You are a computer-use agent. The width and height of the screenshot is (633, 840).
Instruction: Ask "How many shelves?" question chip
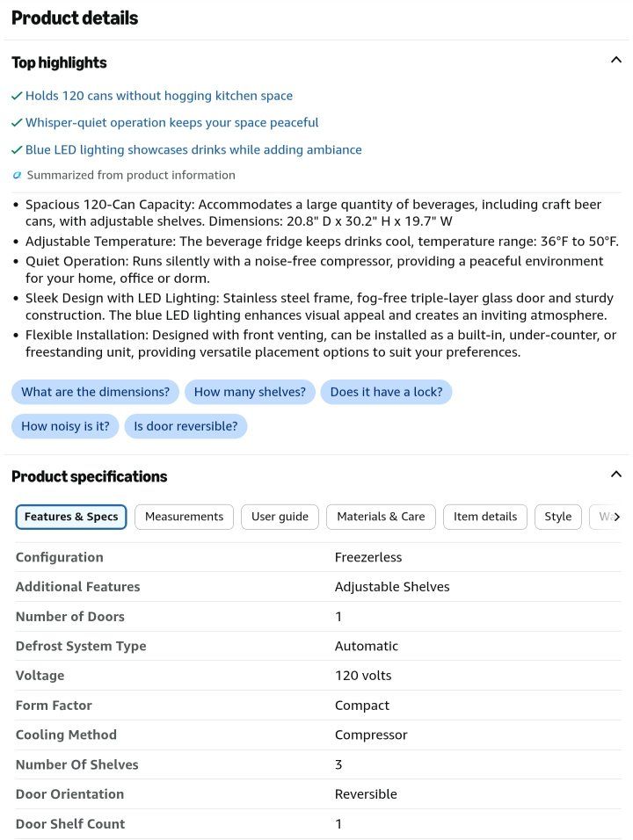point(250,392)
